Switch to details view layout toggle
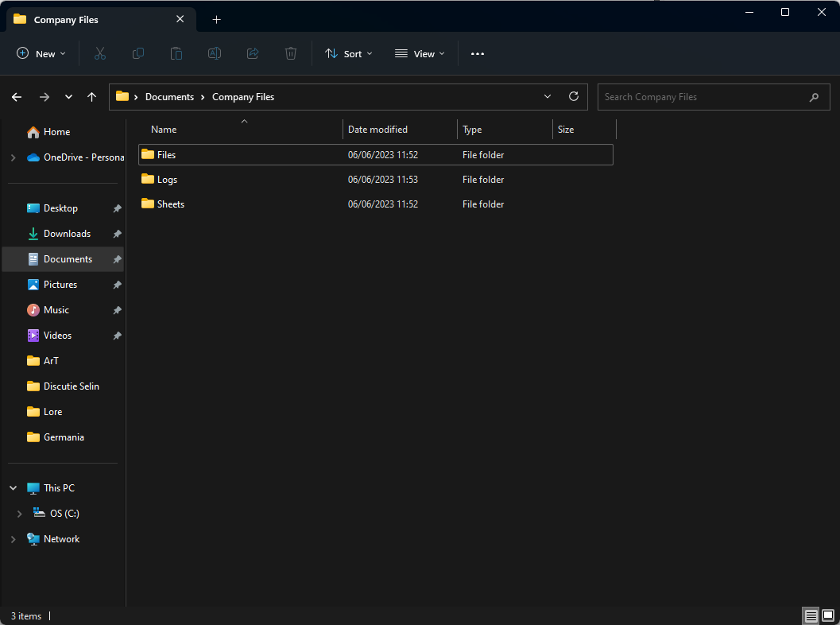Screen dimensions: 840x625 click(811, 615)
